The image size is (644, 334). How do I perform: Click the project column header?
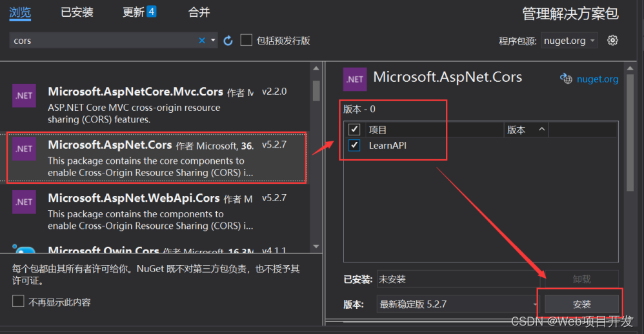click(434, 130)
